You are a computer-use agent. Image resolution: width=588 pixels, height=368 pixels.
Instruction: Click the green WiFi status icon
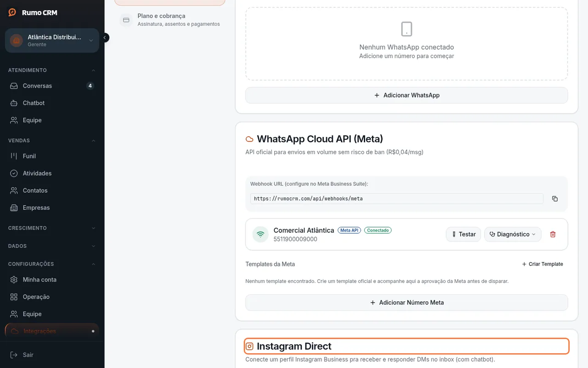[x=260, y=234]
